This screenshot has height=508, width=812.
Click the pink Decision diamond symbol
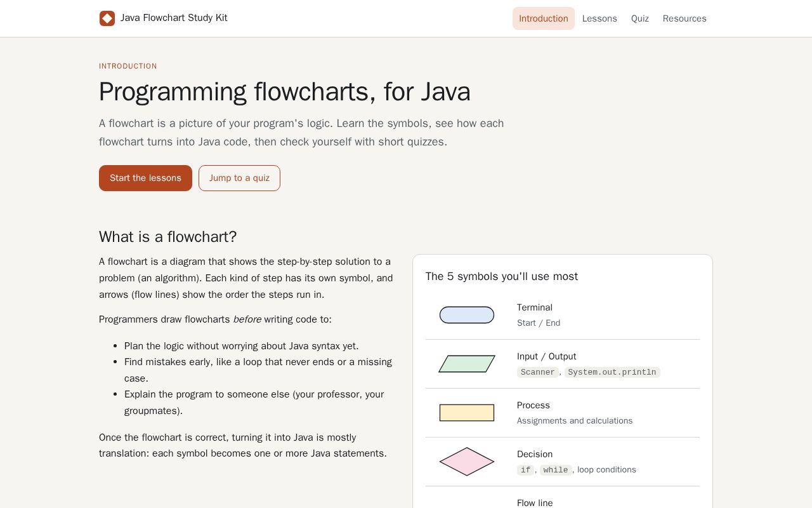coord(467,462)
